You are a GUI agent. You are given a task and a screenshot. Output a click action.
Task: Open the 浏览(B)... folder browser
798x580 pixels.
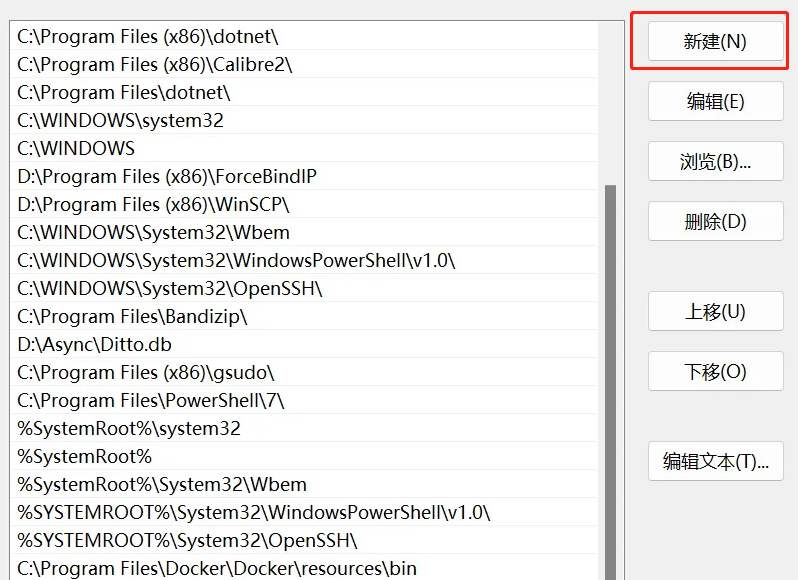715,162
